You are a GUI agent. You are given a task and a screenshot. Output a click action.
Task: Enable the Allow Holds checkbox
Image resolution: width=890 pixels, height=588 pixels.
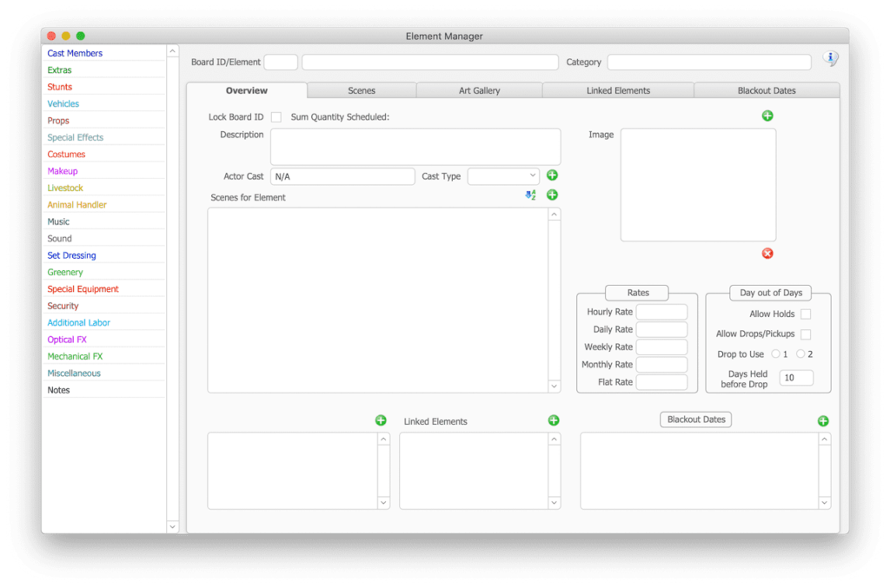[806, 314]
